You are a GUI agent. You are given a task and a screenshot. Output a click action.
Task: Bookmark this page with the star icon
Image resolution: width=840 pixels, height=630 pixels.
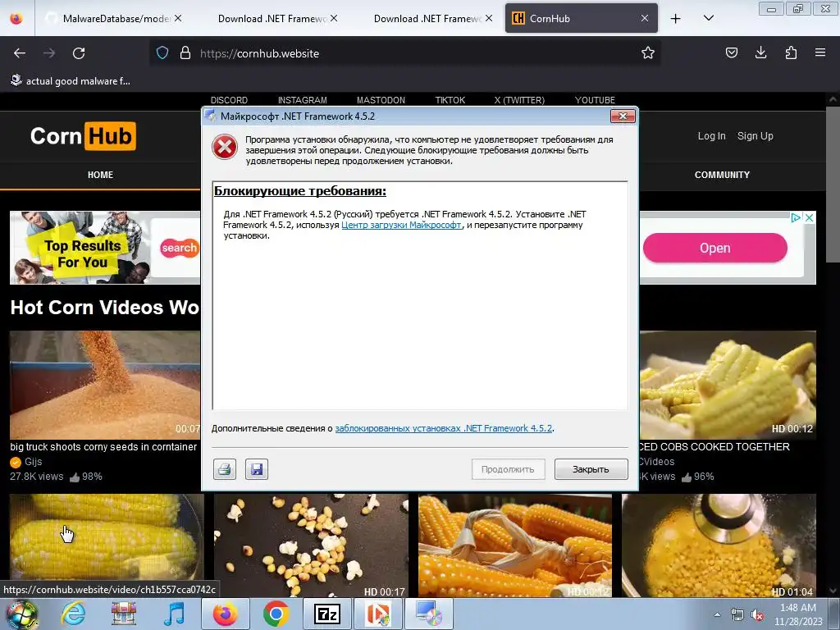tap(648, 53)
